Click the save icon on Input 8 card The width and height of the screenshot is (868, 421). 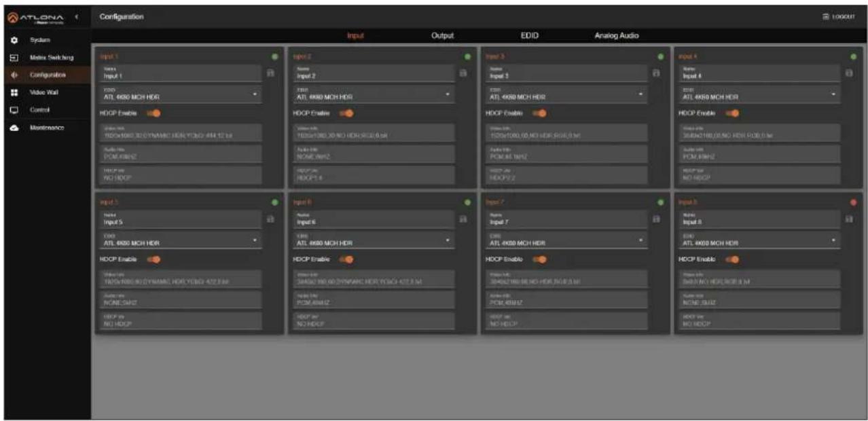(x=850, y=219)
